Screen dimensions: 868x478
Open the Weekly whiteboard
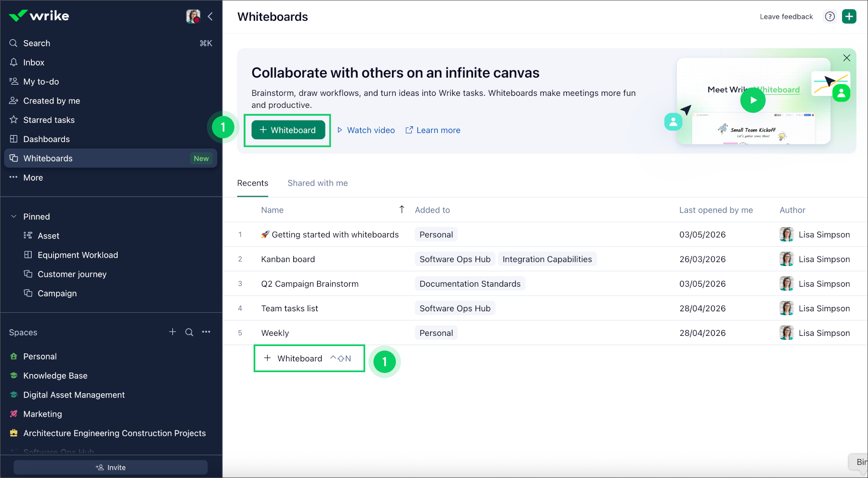[275, 333]
